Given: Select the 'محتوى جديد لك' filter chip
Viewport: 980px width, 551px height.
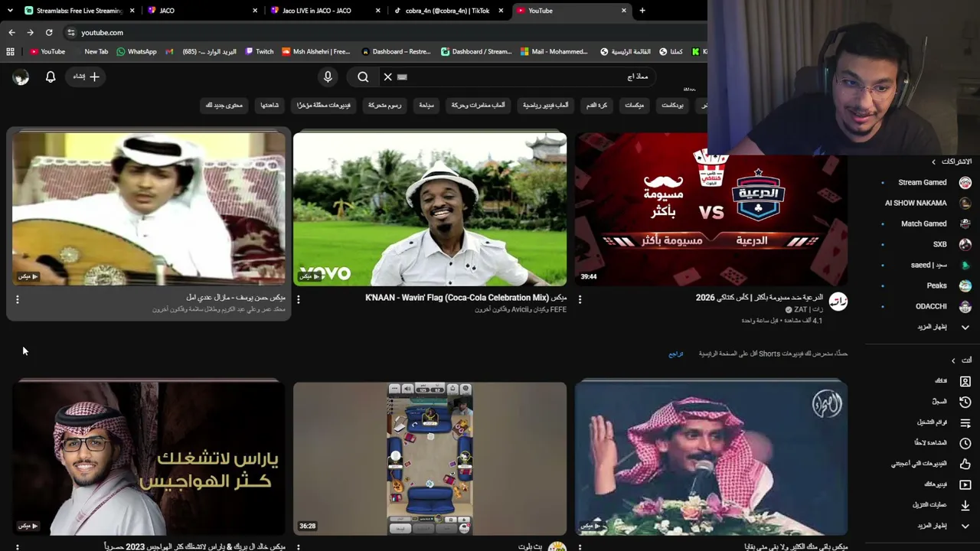Looking at the screenshot, I should [224, 105].
